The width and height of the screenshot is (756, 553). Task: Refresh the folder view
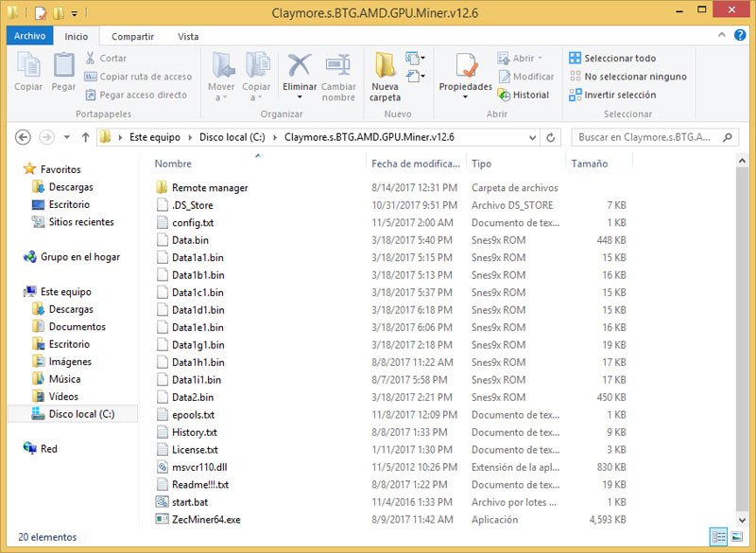coord(550,137)
